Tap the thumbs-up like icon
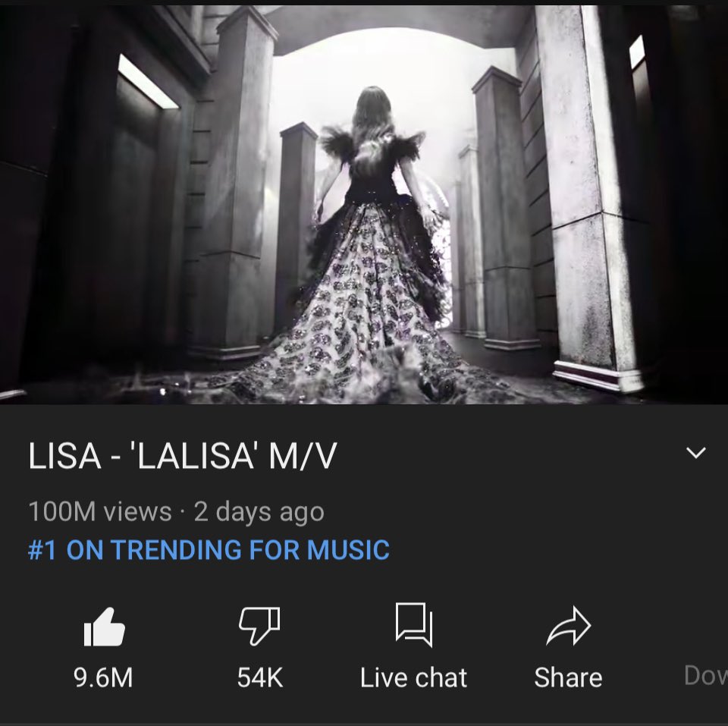This screenshot has width=728, height=726. coord(105,627)
